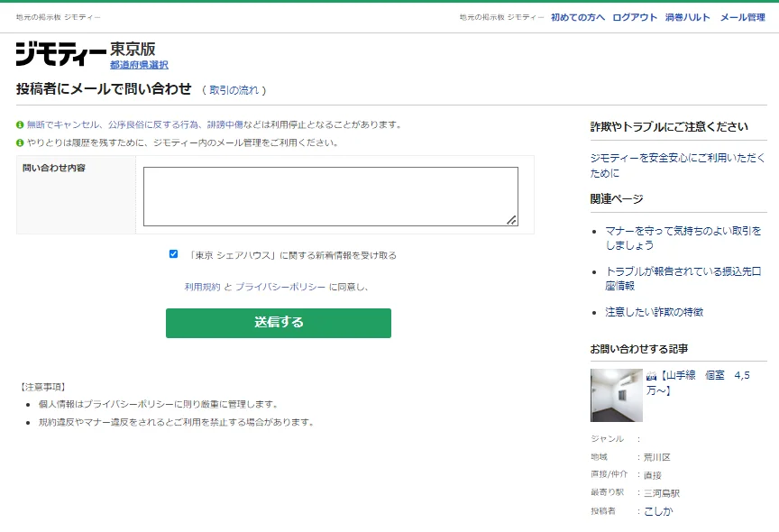Image resolution: width=779 pixels, height=532 pixels.
Task: Click the poster name こしか
Action: (x=658, y=511)
